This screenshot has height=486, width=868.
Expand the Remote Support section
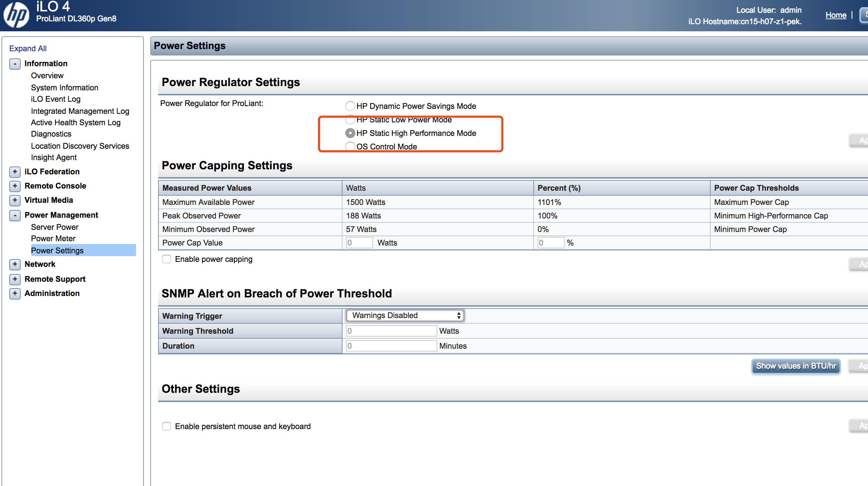point(15,279)
